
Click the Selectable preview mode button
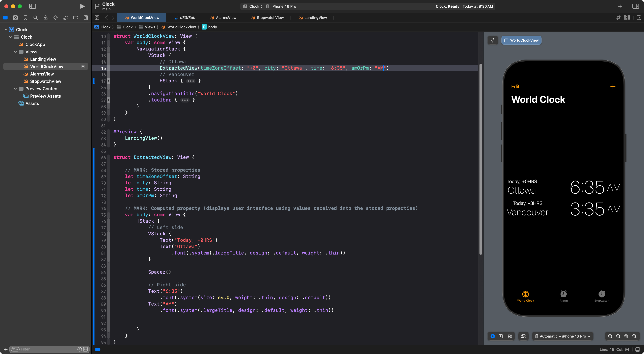(x=500, y=336)
